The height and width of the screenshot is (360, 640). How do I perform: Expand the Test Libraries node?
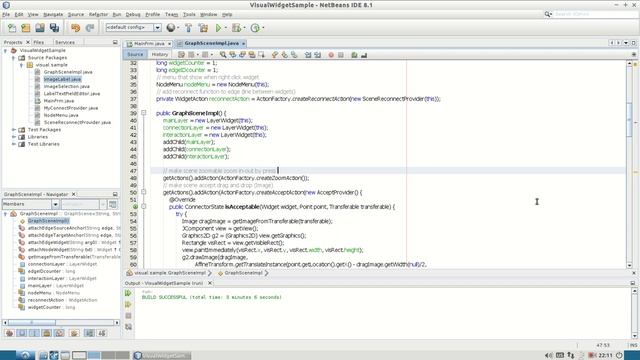tap(13, 144)
